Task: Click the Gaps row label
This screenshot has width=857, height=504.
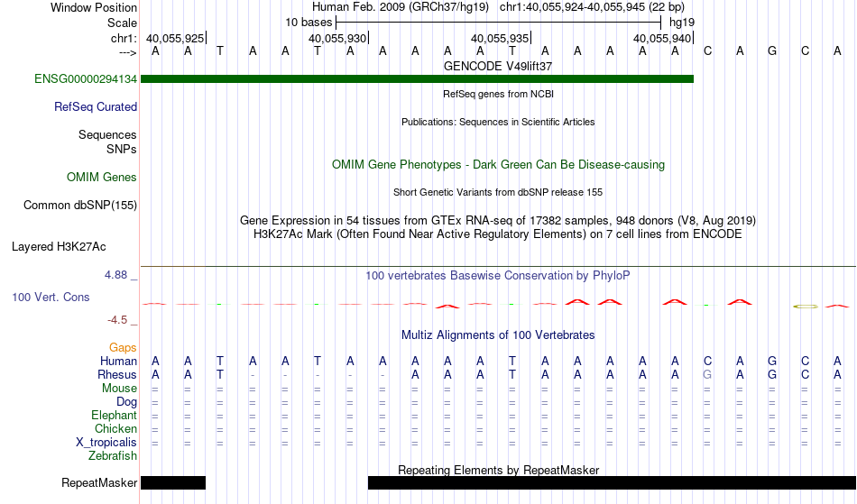Action: point(123,347)
